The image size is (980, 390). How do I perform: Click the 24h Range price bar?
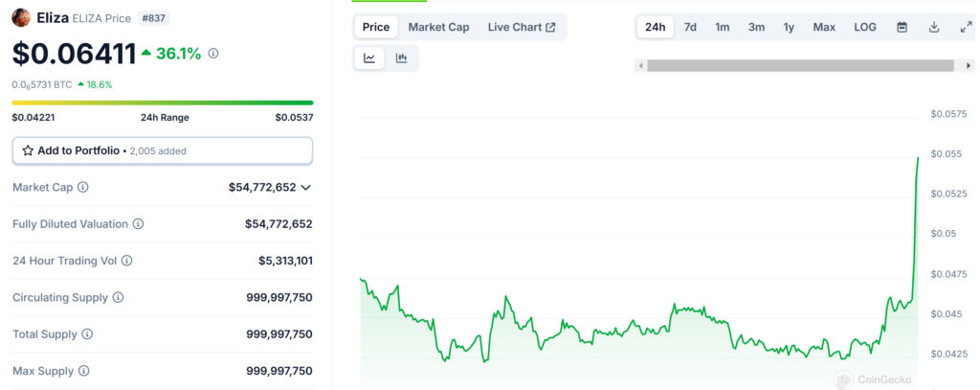tap(162, 103)
